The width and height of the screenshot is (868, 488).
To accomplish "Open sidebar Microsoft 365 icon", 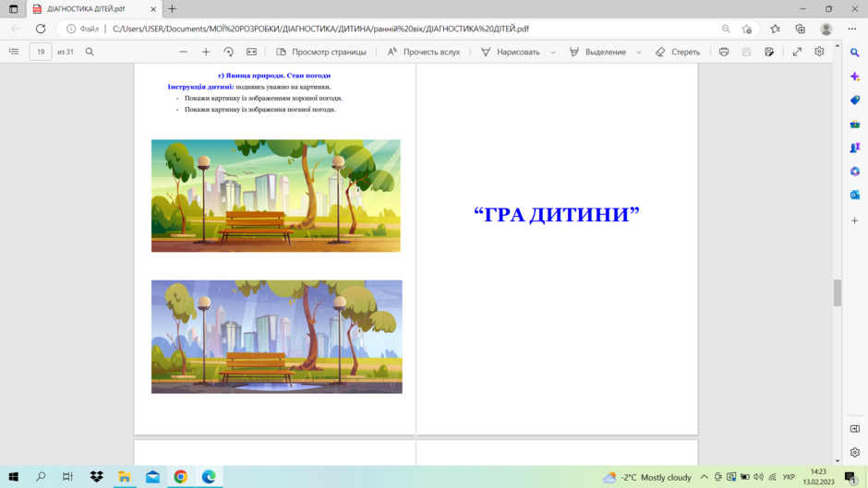I will [855, 172].
